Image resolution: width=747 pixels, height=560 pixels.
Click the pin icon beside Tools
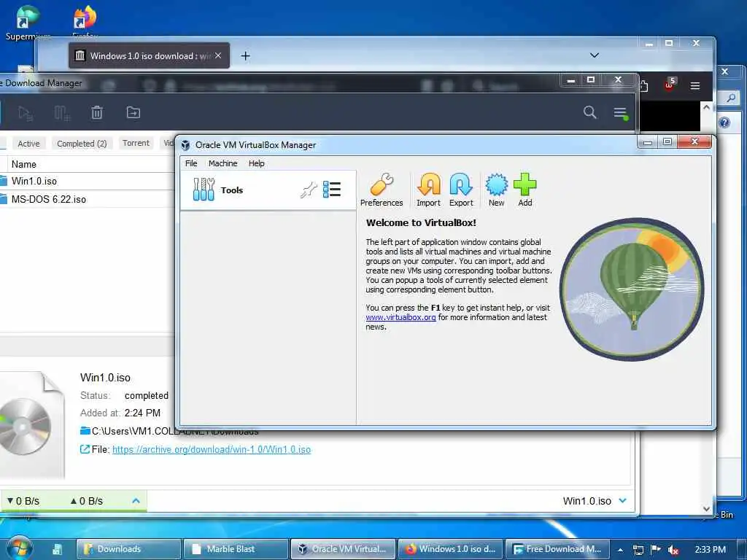click(309, 190)
